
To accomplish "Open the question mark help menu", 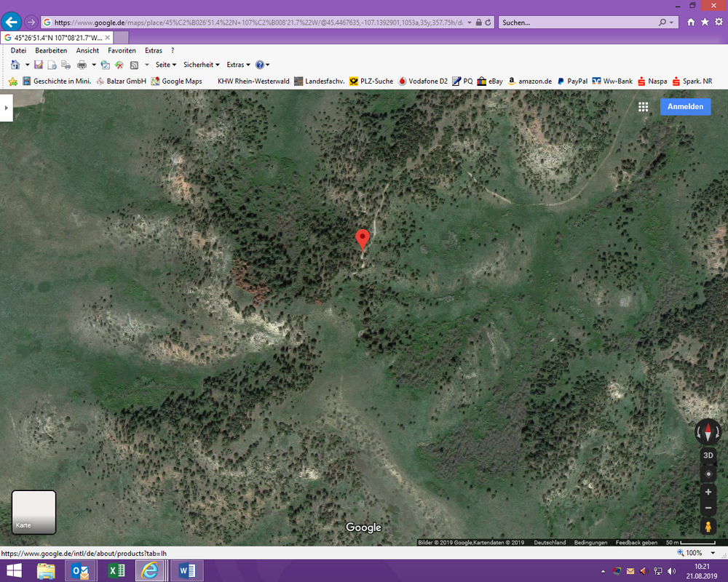I will [x=173, y=51].
